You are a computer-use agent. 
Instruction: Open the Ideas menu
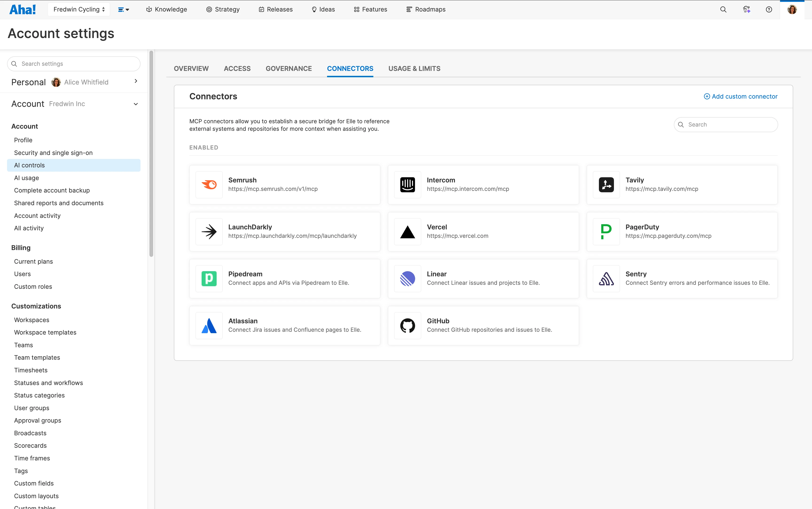[323, 9]
